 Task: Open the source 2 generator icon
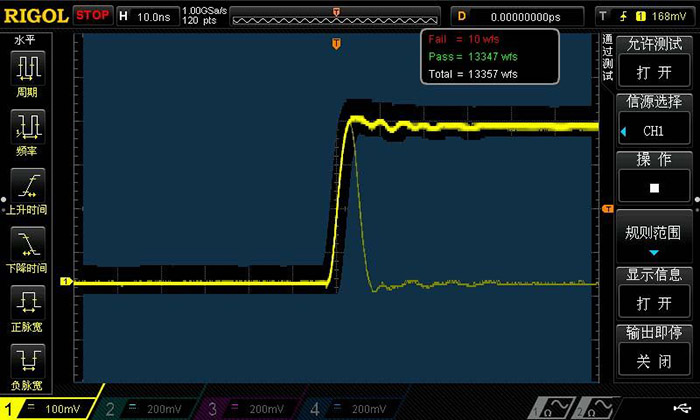click(x=598, y=408)
